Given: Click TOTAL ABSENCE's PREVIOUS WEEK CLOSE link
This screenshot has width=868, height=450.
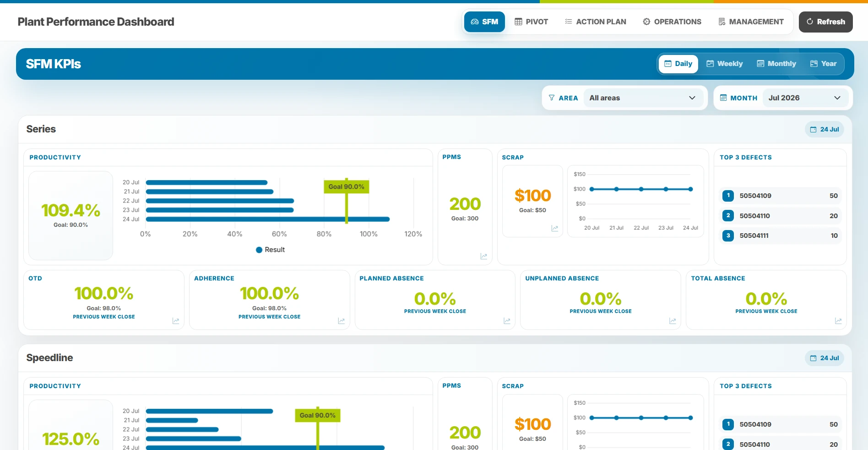Looking at the screenshot, I should pos(766,311).
